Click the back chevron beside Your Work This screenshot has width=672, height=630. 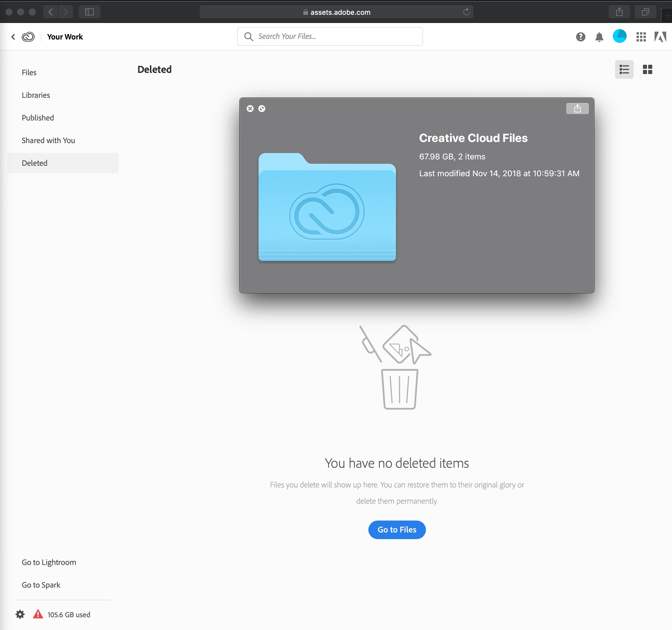pyautogui.click(x=13, y=37)
